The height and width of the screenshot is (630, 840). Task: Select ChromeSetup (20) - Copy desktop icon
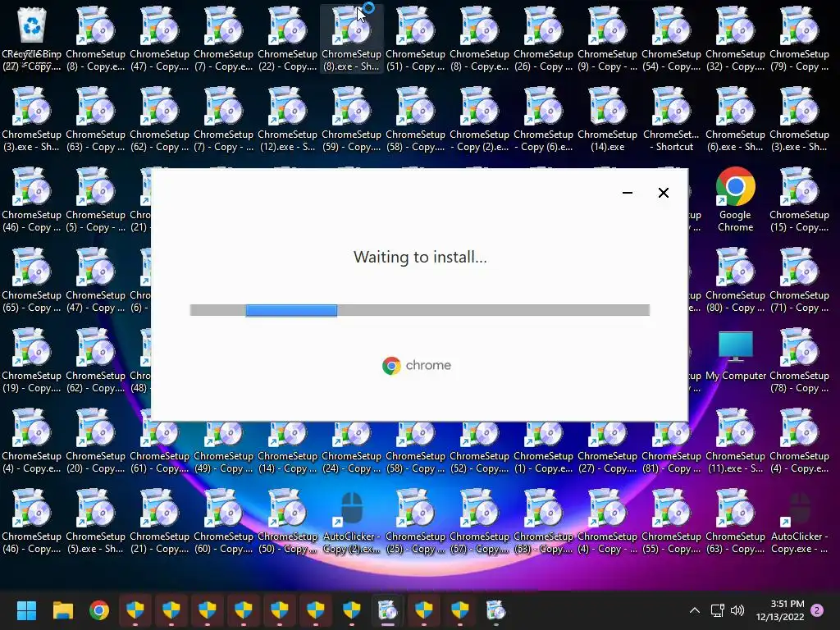[95, 441]
